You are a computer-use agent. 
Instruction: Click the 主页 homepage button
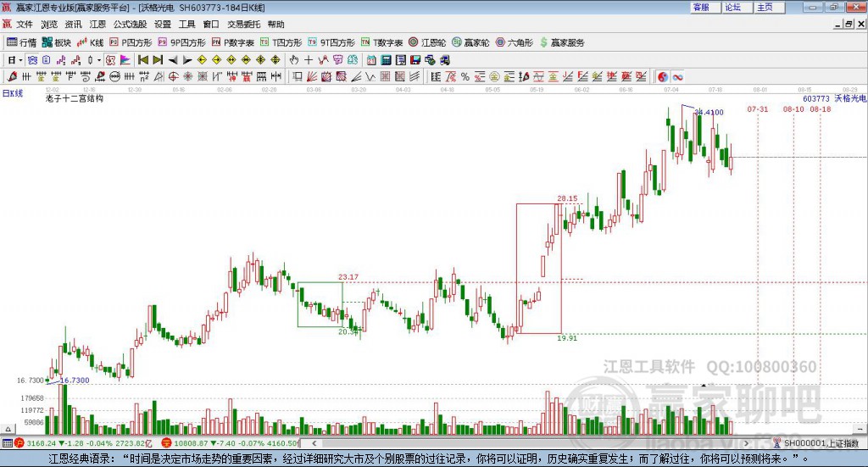[769, 7]
